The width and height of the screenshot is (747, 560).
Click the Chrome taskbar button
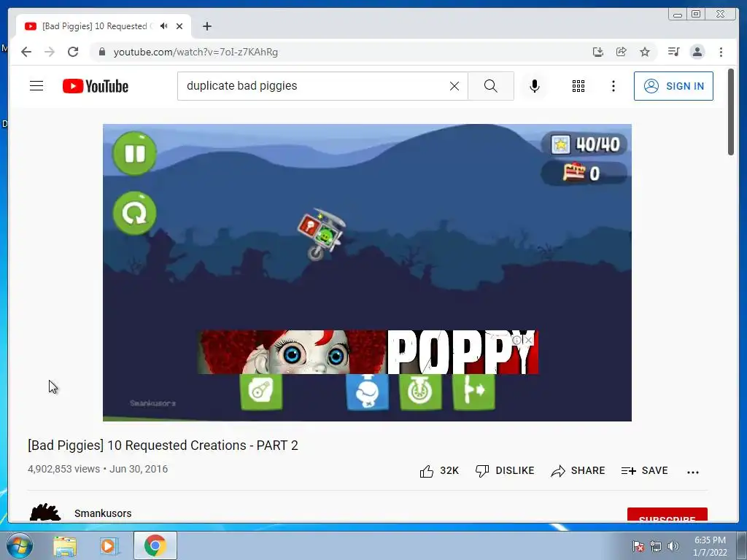[x=155, y=545]
